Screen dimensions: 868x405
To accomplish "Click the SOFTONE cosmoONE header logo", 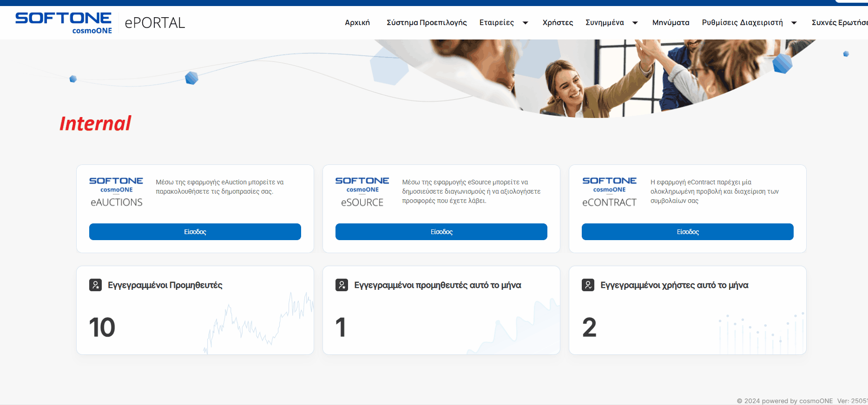I will click(64, 23).
